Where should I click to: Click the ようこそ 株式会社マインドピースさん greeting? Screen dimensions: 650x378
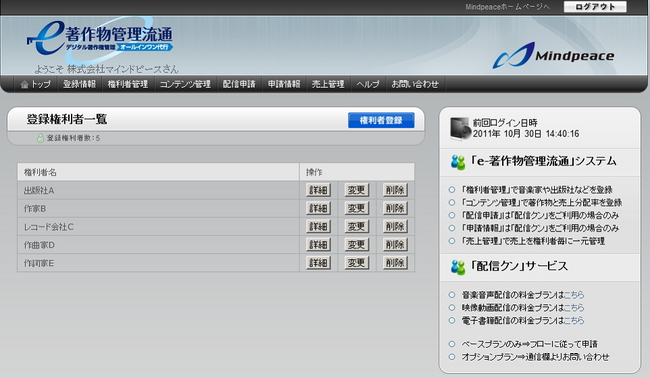tap(107, 69)
